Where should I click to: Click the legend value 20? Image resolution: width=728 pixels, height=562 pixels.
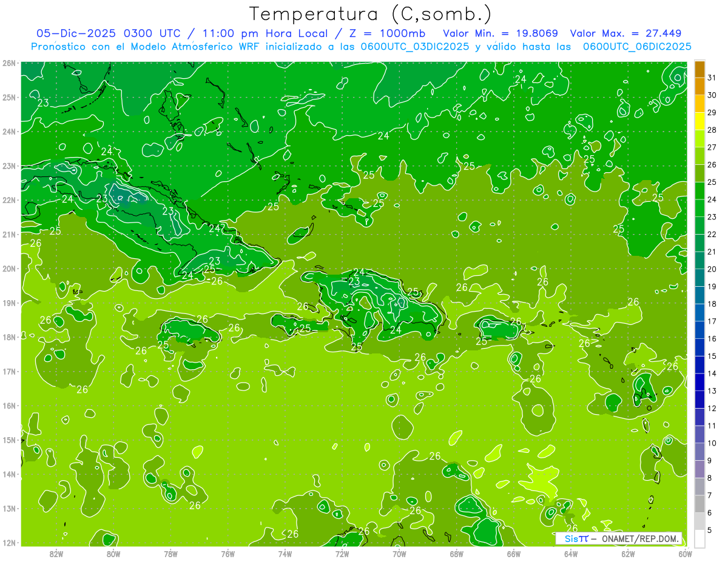[x=712, y=269]
